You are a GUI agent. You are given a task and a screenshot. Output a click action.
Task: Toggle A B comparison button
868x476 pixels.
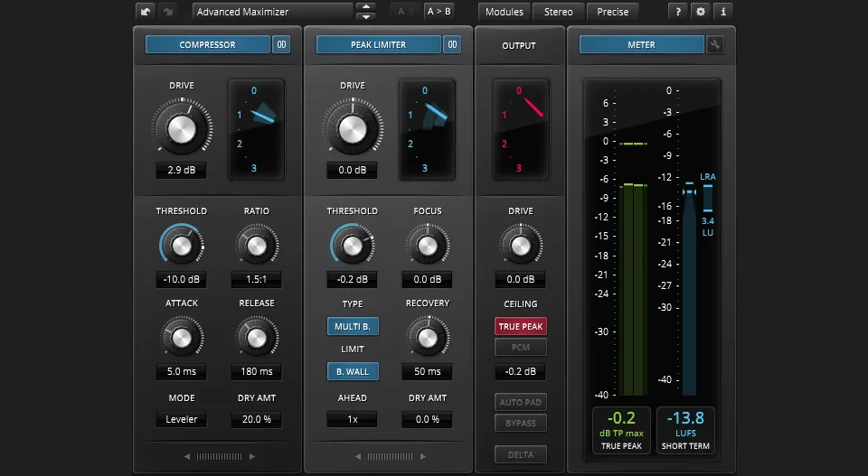click(406, 12)
